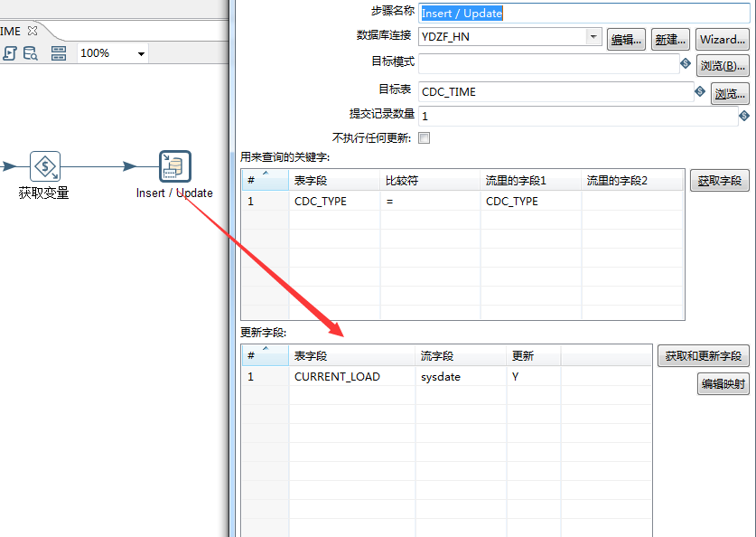756x537 pixels.
Task: Sort by 比较符 column header
Action: coord(430,181)
